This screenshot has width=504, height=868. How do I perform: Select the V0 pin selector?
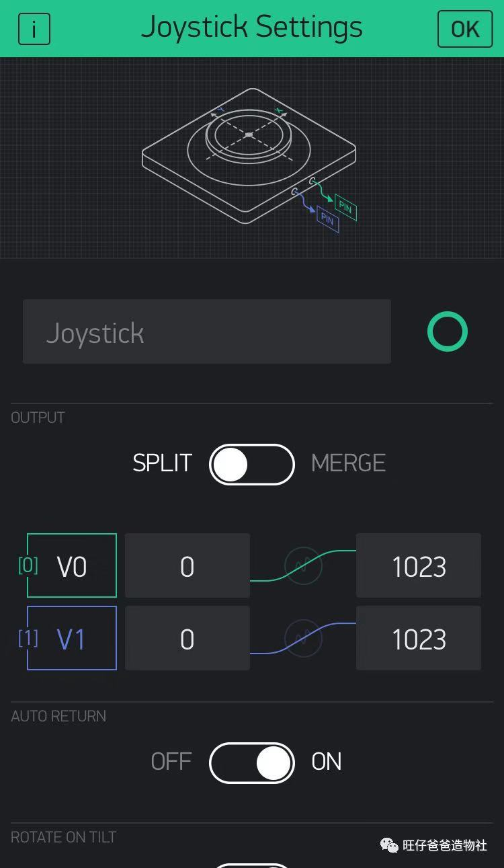pos(72,565)
